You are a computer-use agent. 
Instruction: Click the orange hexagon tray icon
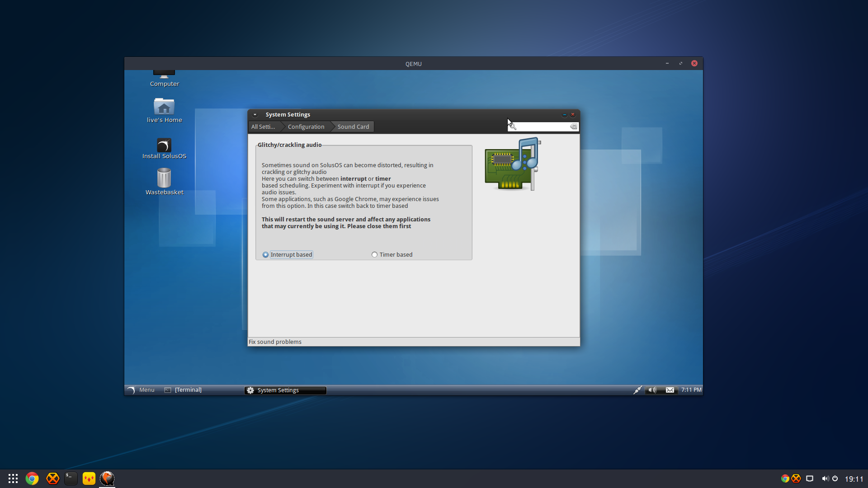pyautogui.click(x=796, y=479)
